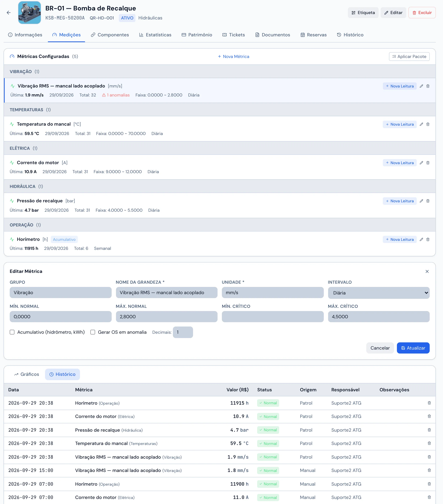Switch to the Gráficos view
The height and width of the screenshot is (504, 443).
click(x=27, y=374)
